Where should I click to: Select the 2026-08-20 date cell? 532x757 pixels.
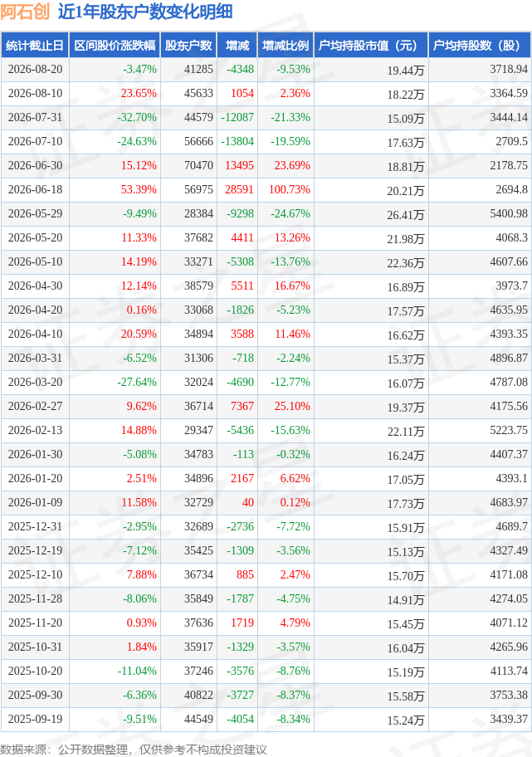(35, 70)
